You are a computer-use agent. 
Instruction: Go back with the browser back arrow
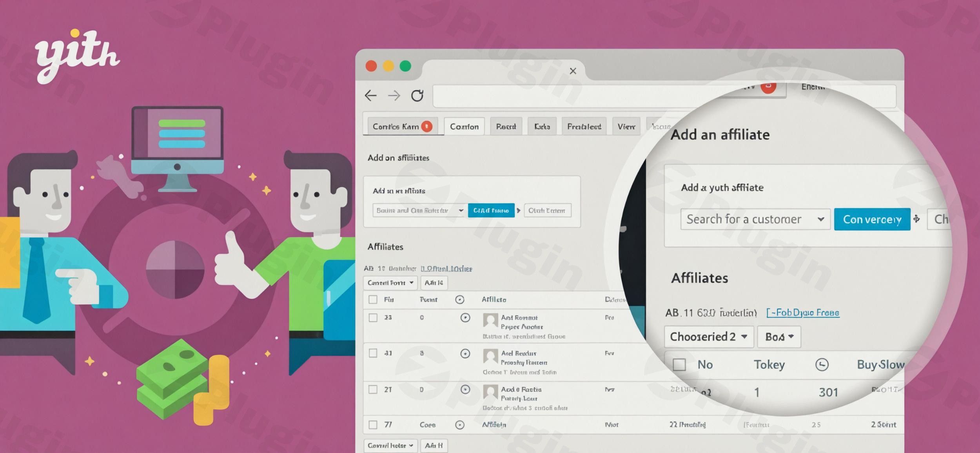click(370, 96)
